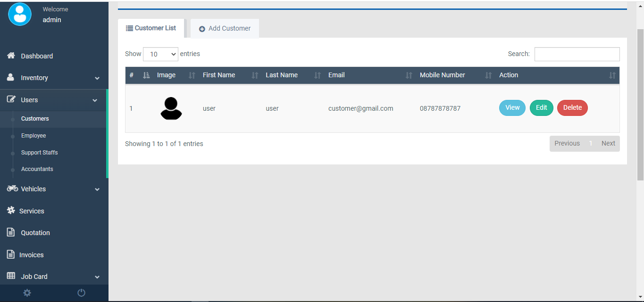
Task: Switch to Add Customer tab
Action: click(225, 28)
